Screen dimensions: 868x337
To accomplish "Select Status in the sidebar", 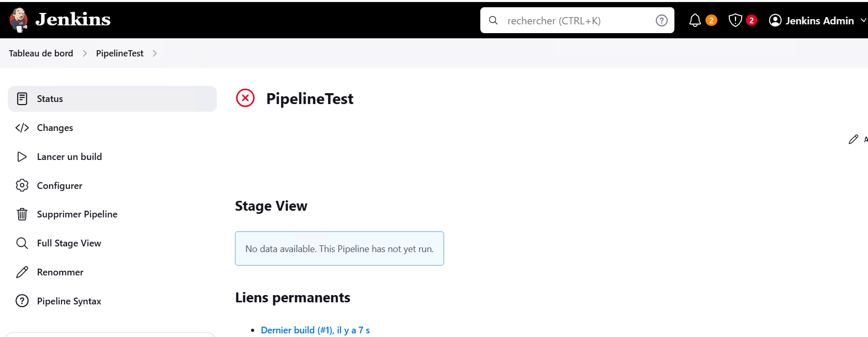I will pos(112,99).
